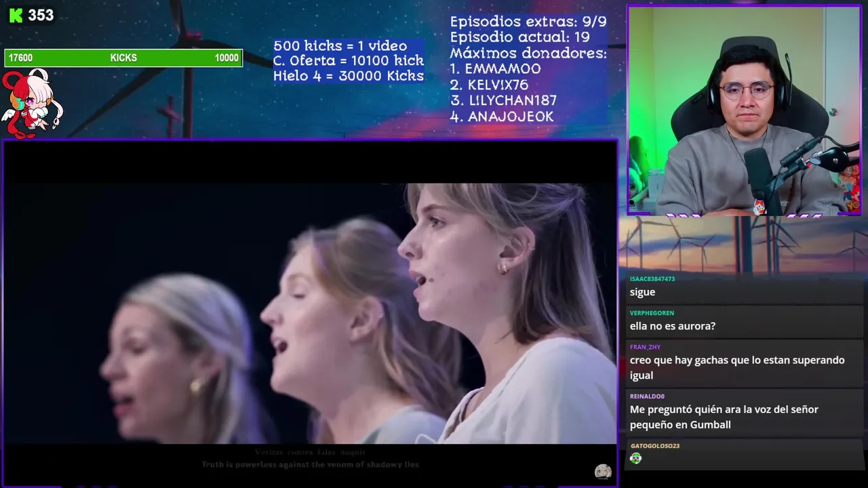Click the streamer webcam feed
Viewport: 868px width, 488px height.
coord(745,111)
